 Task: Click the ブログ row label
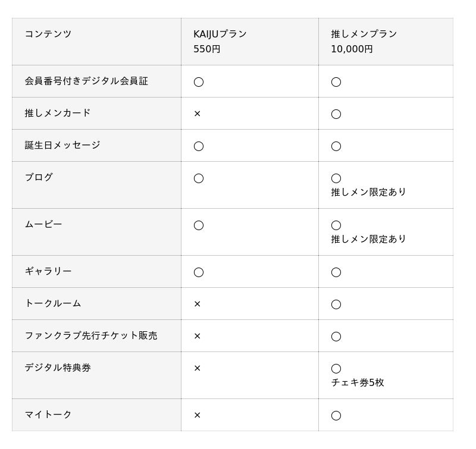tap(39, 177)
